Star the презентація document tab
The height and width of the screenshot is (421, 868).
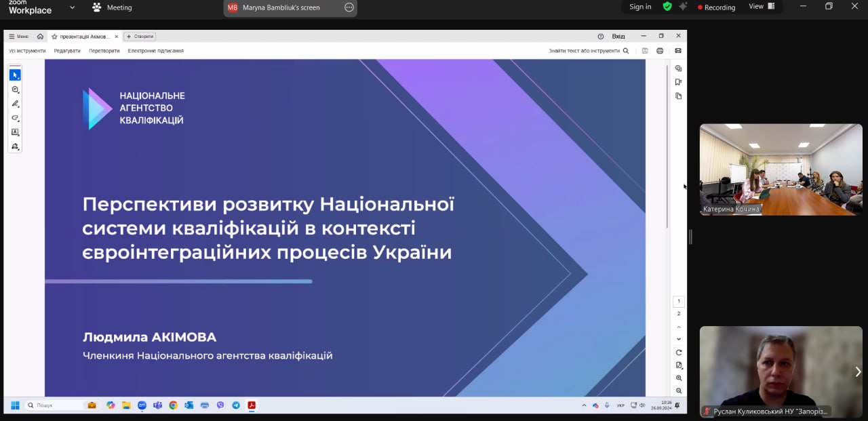pos(54,37)
